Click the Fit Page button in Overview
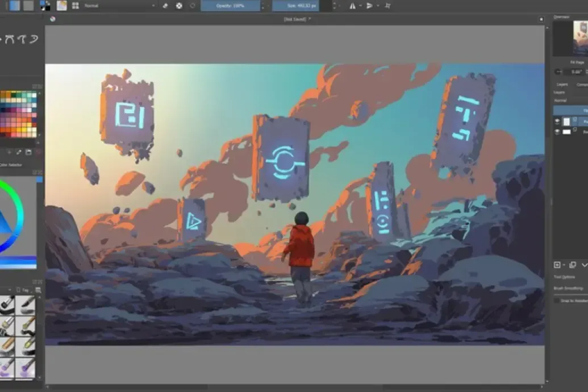 pyautogui.click(x=578, y=62)
